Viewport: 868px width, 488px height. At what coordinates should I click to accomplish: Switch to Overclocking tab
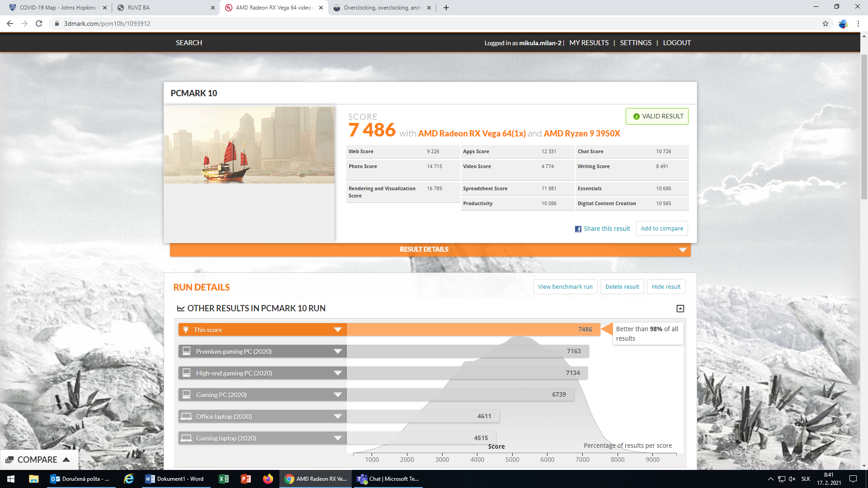tap(382, 8)
